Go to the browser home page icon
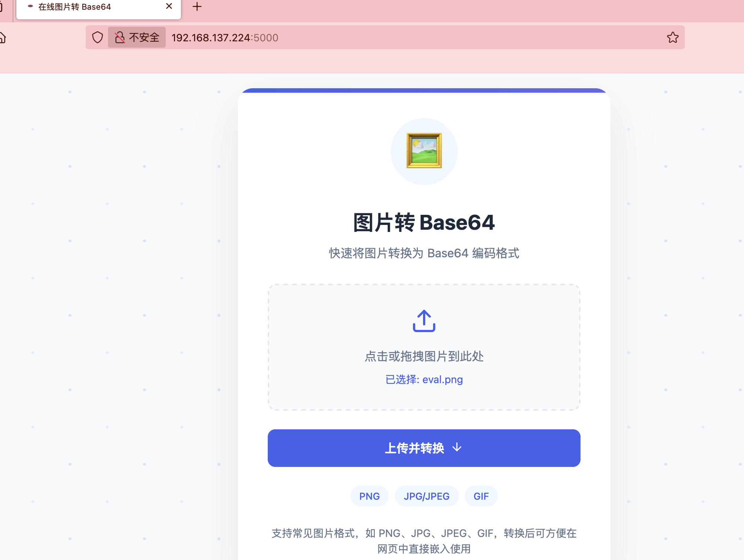The width and height of the screenshot is (744, 560). pos(2,38)
